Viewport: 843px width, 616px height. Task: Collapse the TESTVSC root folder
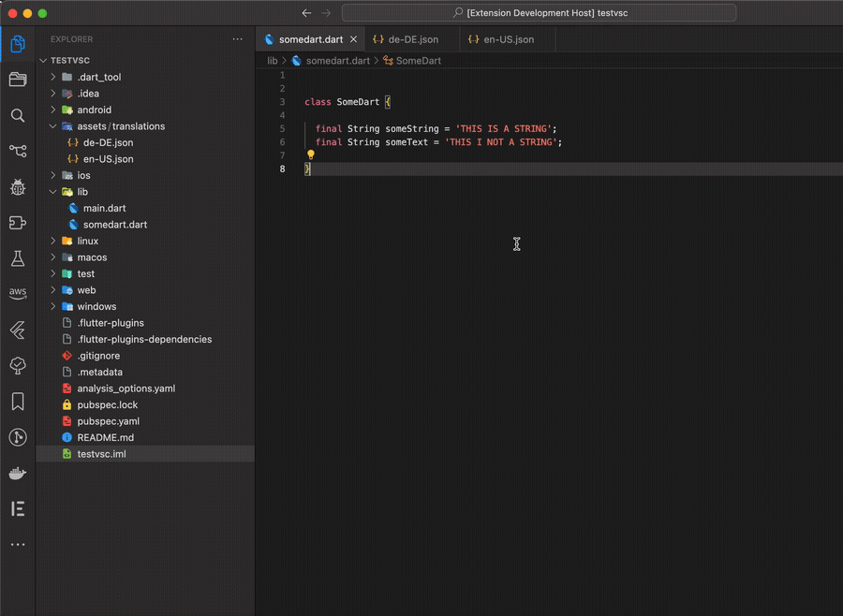click(x=43, y=60)
